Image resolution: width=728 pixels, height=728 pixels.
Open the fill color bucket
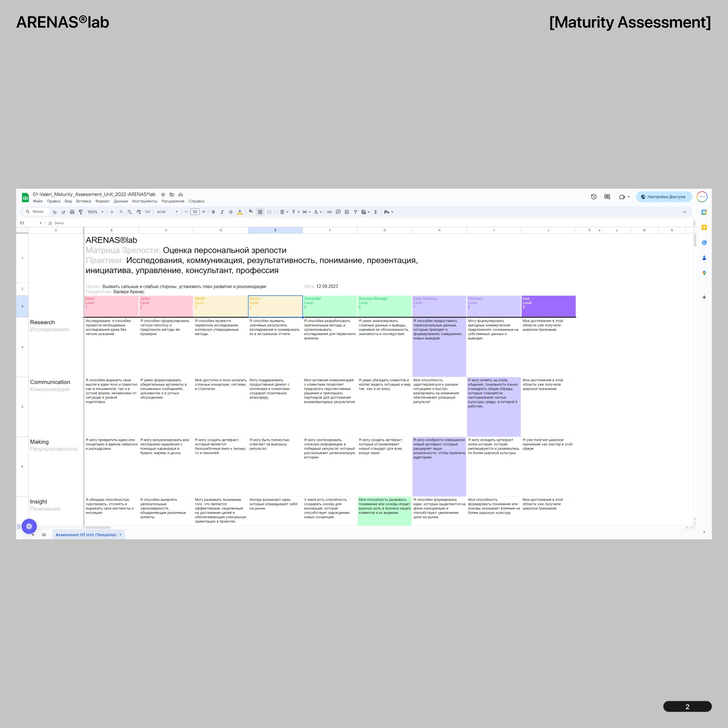(250, 211)
